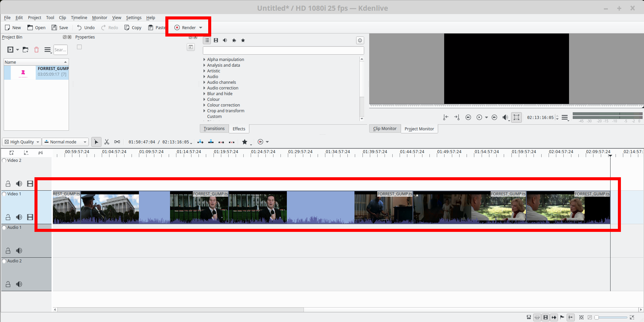Expand the Blur and hide category
The width and height of the screenshot is (644, 322).
[204, 94]
